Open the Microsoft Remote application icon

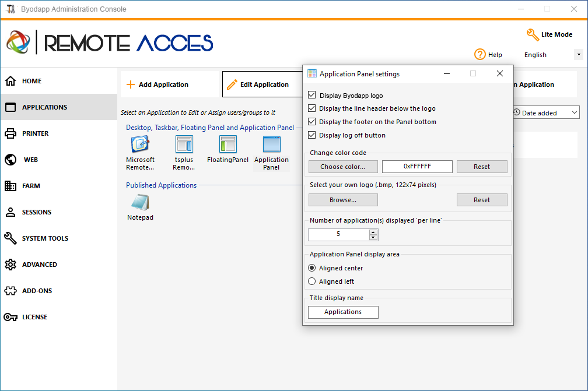(140, 145)
